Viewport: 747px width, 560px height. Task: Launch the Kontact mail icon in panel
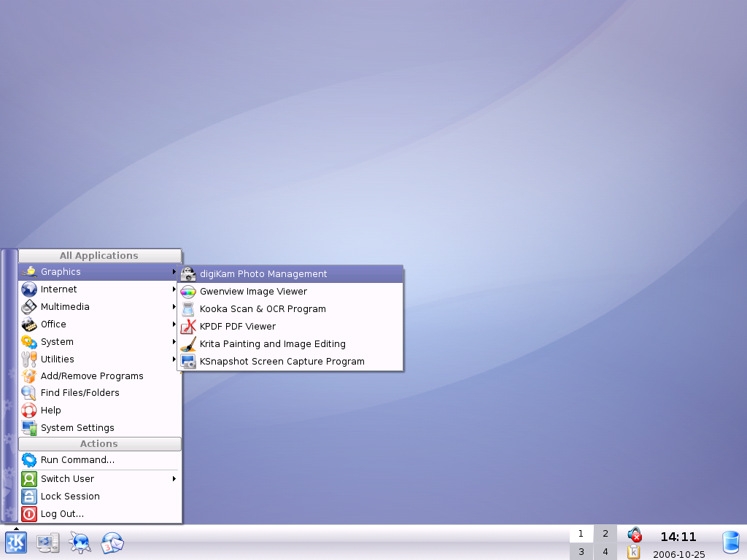point(112,542)
